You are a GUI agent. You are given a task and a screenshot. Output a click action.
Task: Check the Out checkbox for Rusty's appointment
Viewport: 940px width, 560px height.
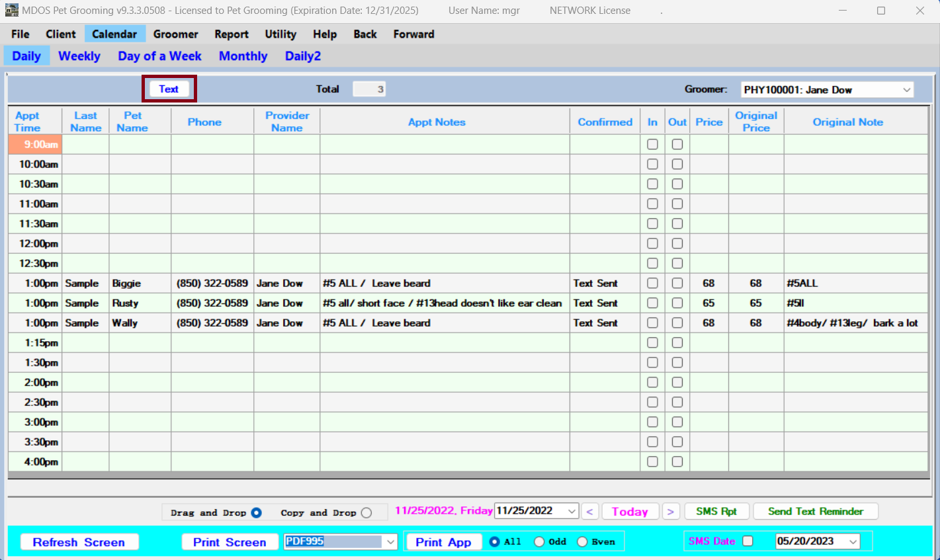677,303
